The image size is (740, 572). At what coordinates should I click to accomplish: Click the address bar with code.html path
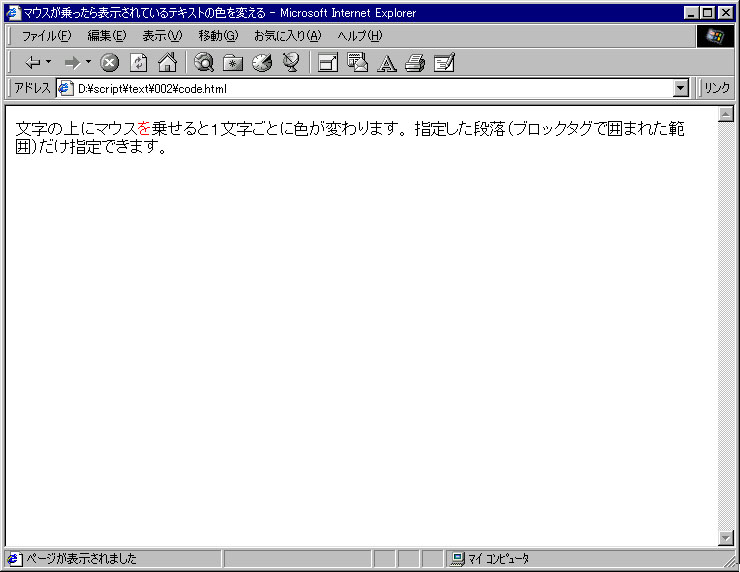365,89
